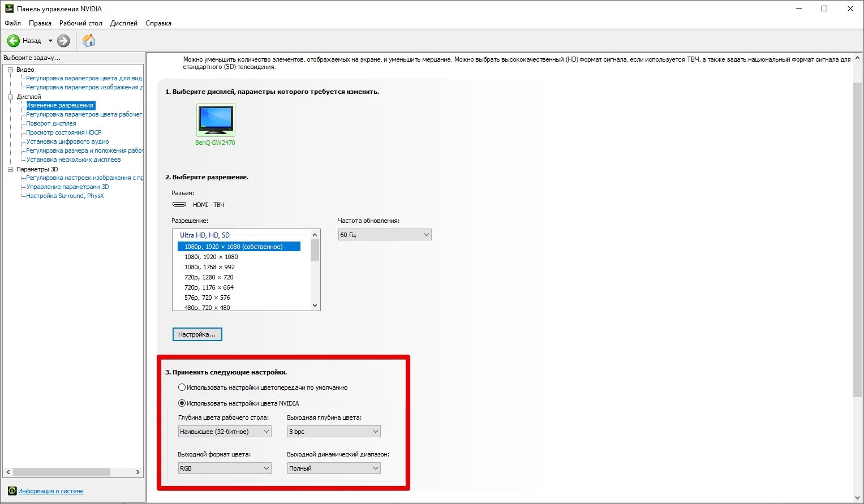Click the Forward arrow icon in toolbar
The image size is (864, 504).
(63, 41)
